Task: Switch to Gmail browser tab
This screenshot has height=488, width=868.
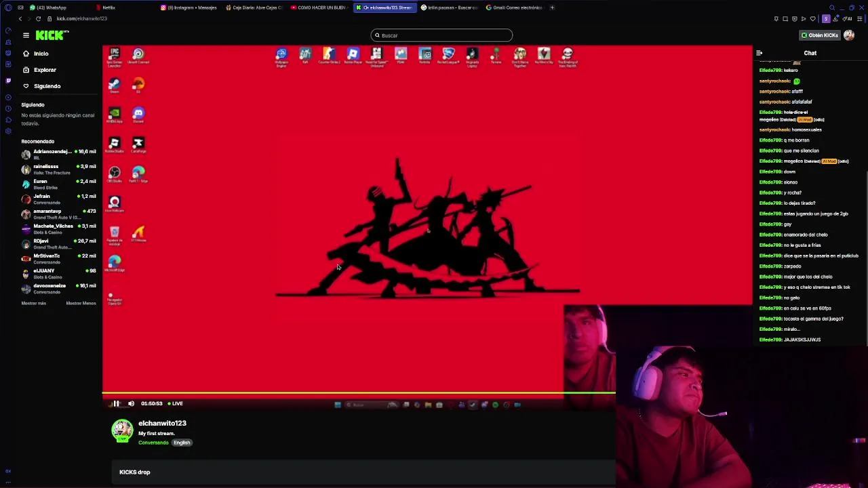Action: [x=515, y=7]
